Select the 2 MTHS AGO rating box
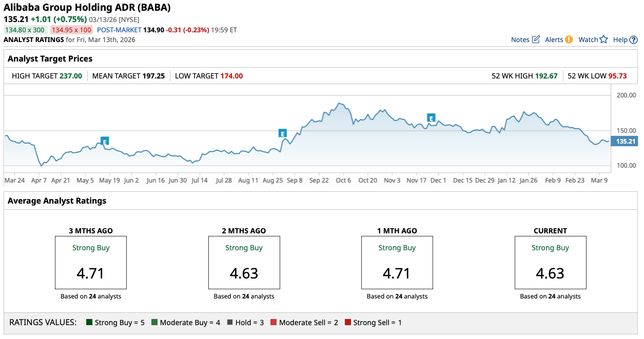644x339 pixels. click(244, 263)
